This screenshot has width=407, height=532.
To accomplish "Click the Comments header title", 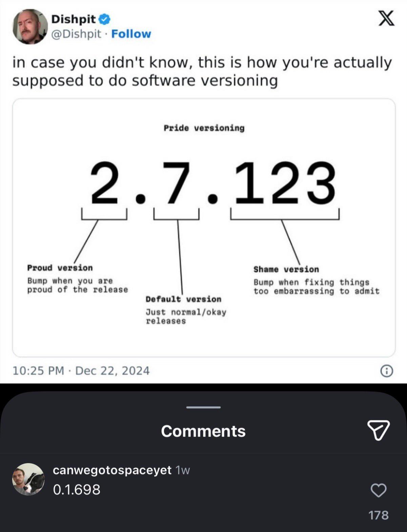I will coord(203,431).
